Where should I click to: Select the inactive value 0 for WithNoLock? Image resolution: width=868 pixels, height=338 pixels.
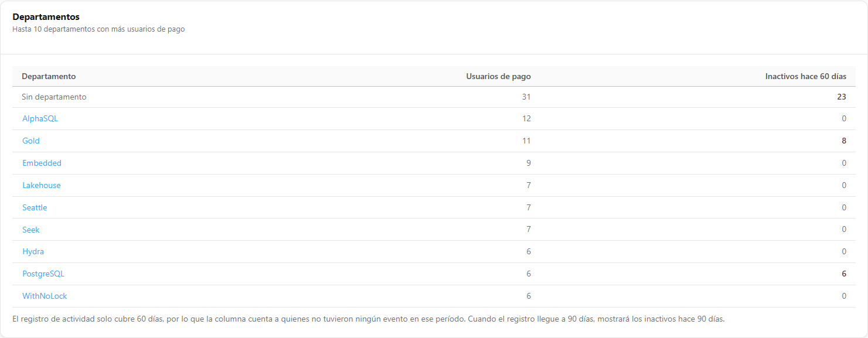click(844, 296)
